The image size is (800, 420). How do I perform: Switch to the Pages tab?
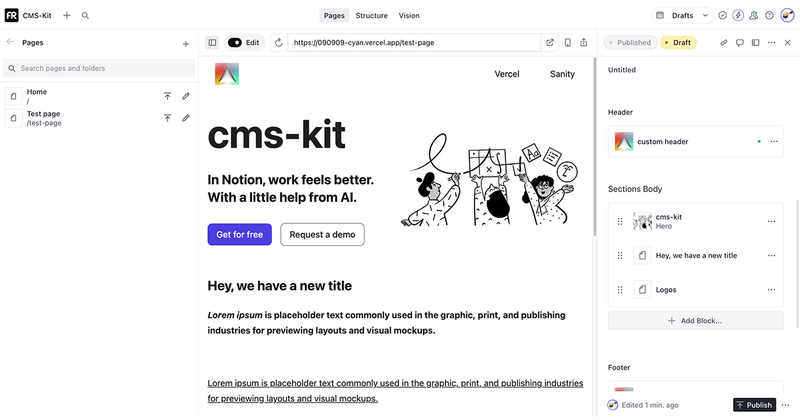point(334,15)
